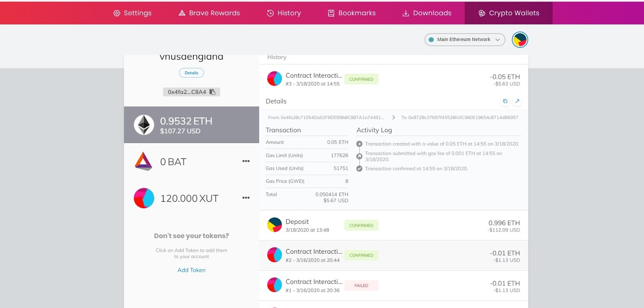Click the transaction submitted arrow icon
Viewport: 644px width, 308px height.
click(x=359, y=156)
